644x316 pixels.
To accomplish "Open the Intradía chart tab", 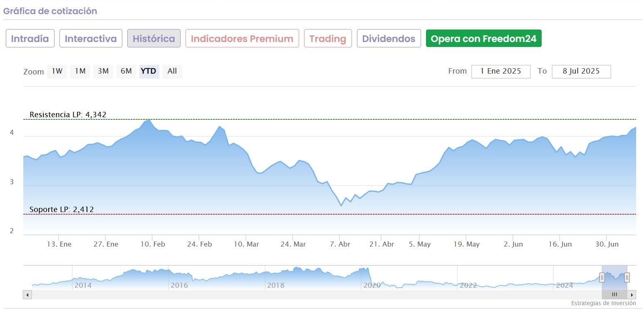I will tap(30, 39).
